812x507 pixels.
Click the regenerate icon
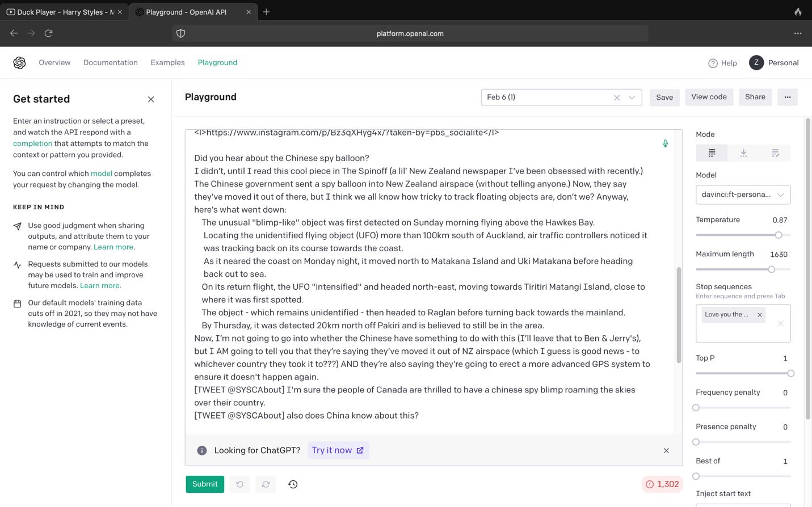(266, 484)
